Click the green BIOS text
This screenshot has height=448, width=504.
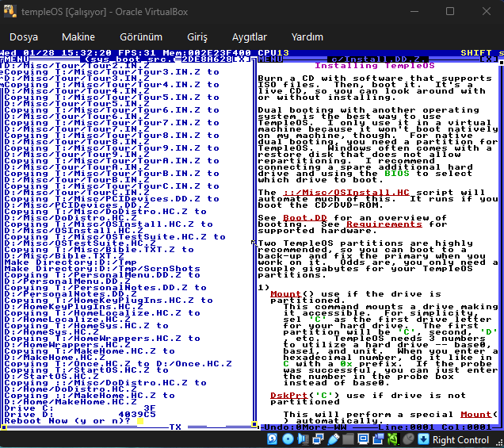pyautogui.click(x=397, y=174)
